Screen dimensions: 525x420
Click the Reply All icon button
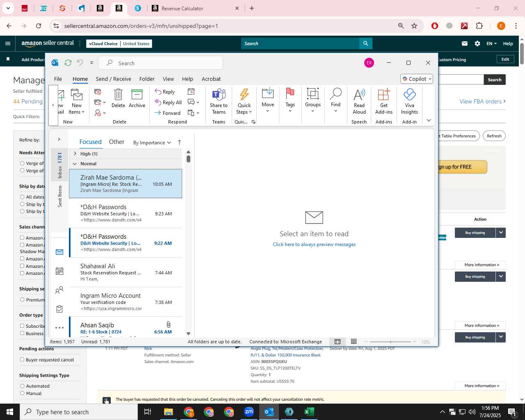(168, 102)
